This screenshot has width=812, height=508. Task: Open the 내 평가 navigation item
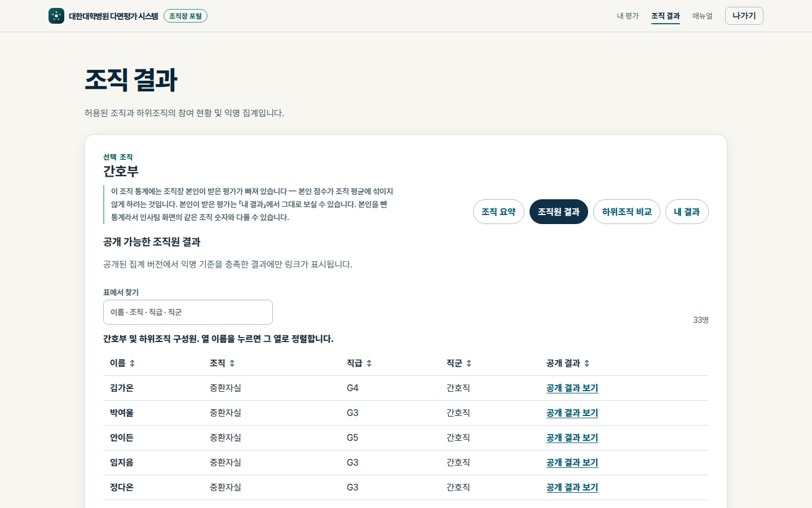[x=628, y=16]
